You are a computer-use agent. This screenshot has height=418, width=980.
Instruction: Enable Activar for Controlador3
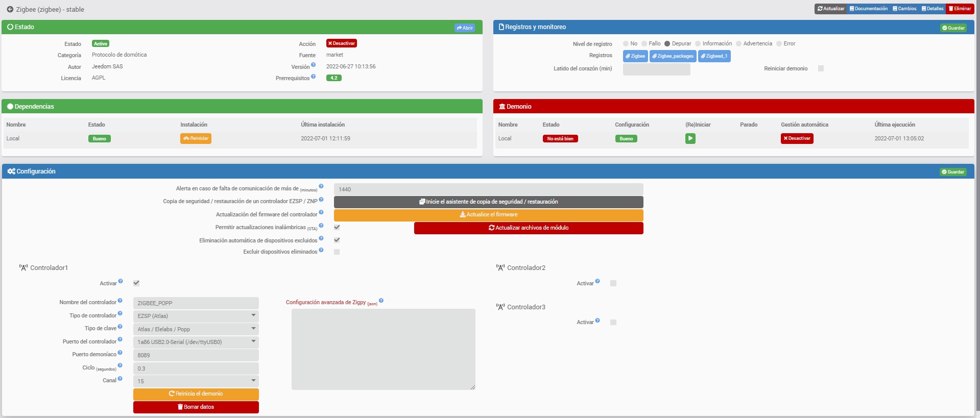pos(613,323)
